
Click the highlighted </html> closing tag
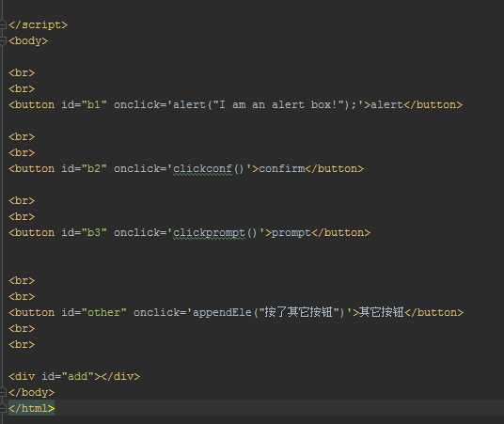[x=32, y=409]
